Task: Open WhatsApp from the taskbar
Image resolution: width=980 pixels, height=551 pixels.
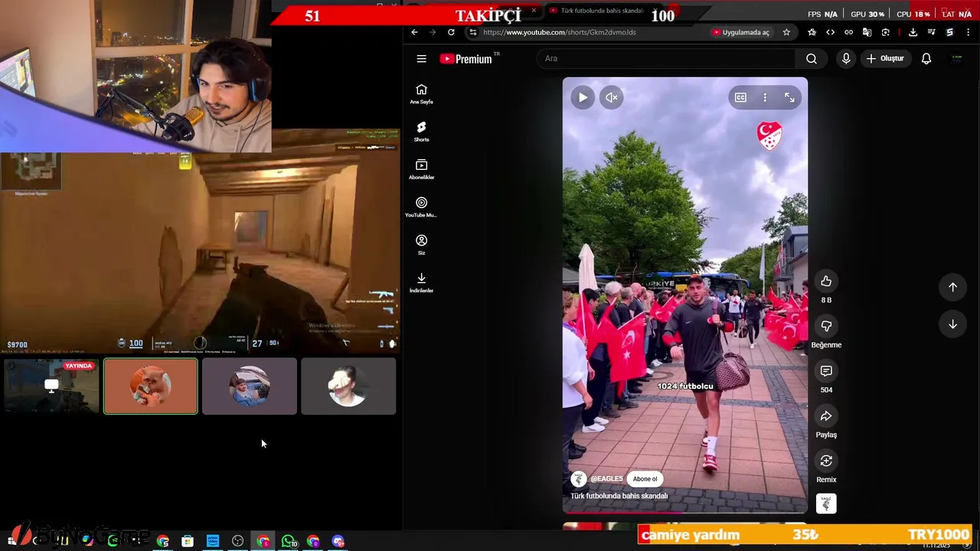Action: 288,541
